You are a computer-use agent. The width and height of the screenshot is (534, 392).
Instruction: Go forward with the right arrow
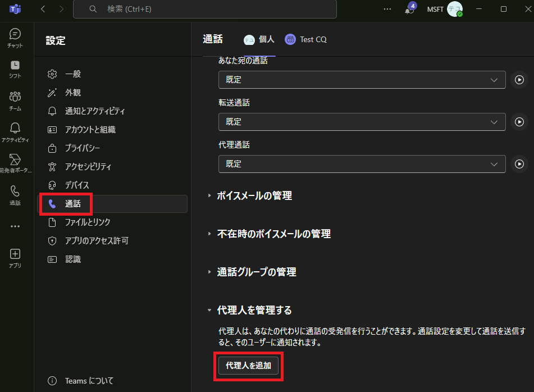pos(61,9)
